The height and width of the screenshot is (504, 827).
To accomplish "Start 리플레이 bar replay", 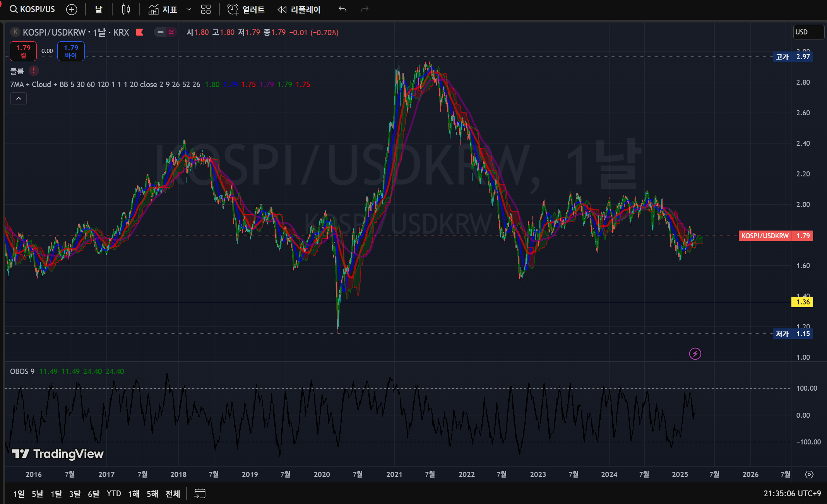I will [x=299, y=9].
